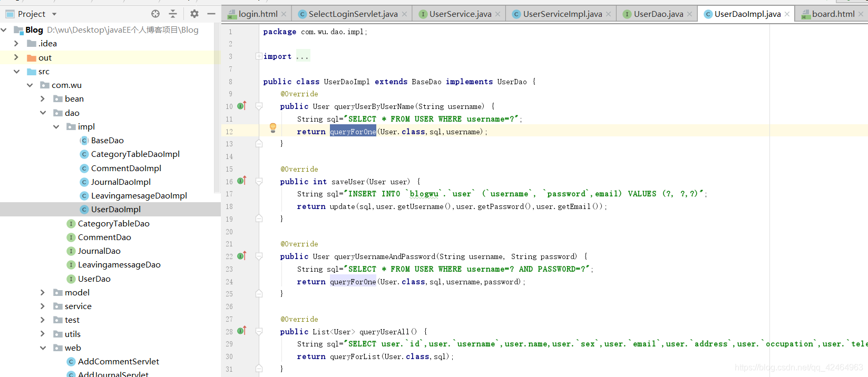Select CategoryTableDaoImpl in project tree

tap(135, 154)
